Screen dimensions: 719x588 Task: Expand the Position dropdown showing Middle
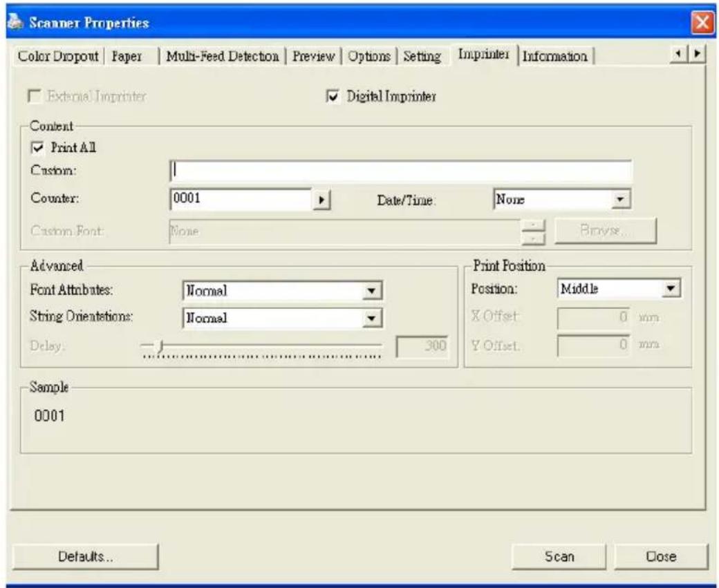point(671,289)
